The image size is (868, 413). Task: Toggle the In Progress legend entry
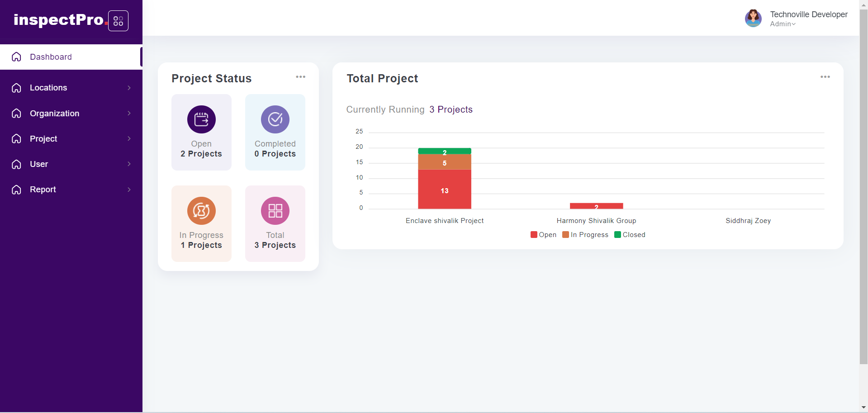click(585, 235)
